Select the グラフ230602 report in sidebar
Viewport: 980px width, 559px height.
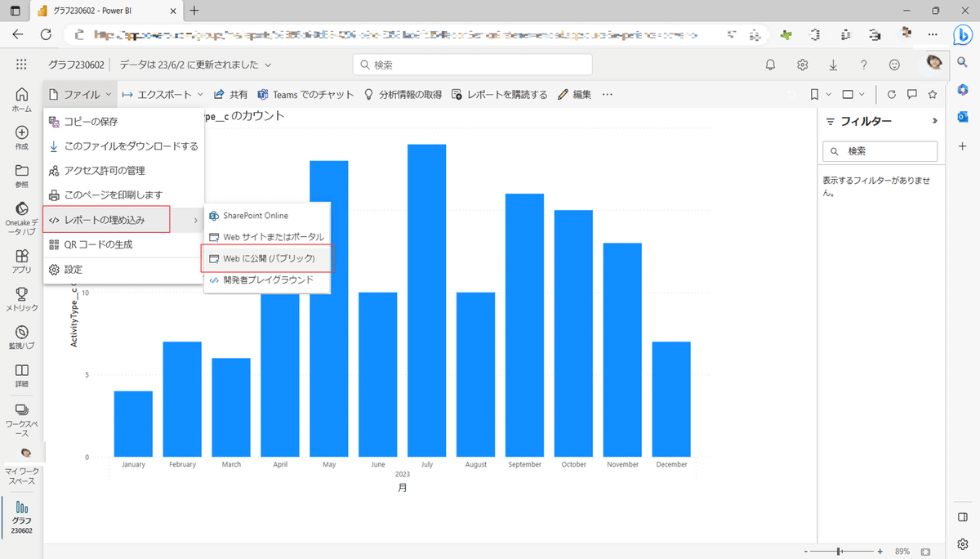pos(22,517)
